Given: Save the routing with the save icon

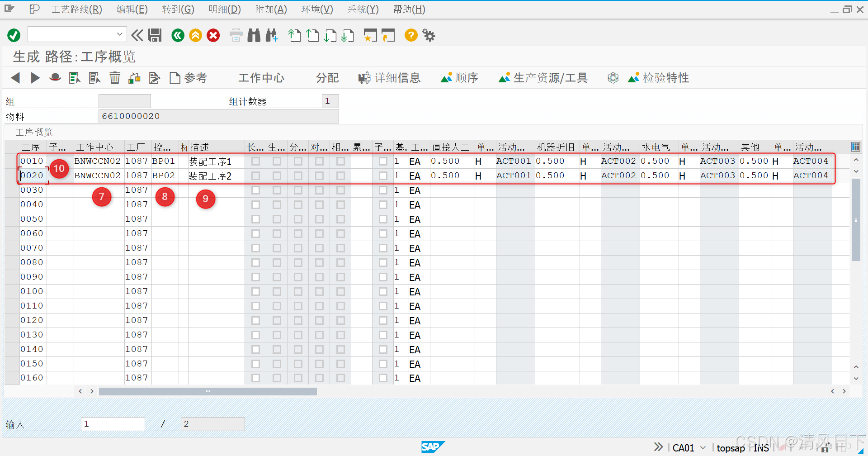Looking at the screenshot, I should (155, 35).
